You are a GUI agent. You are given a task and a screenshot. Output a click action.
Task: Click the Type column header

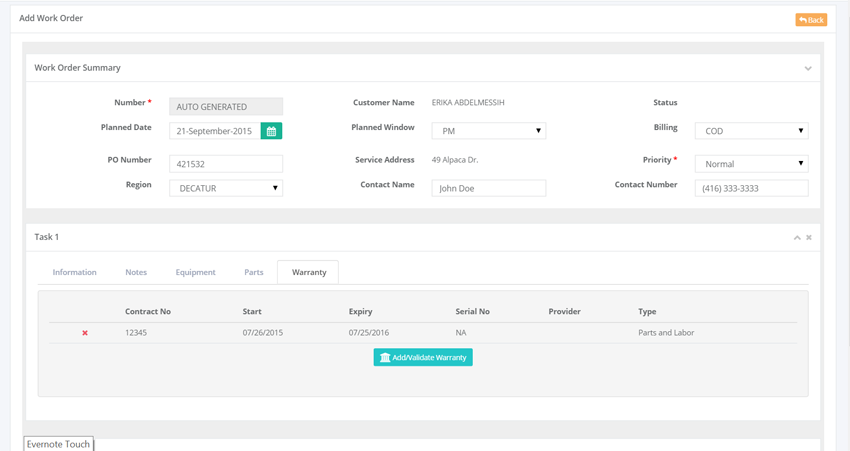tap(647, 312)
